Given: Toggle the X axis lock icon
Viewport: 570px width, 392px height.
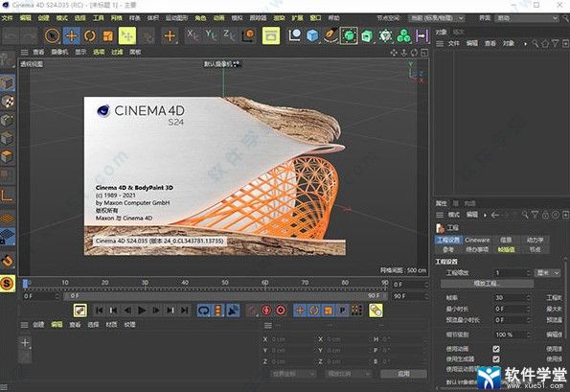Looking at the screenshot, I should (193, 35).
